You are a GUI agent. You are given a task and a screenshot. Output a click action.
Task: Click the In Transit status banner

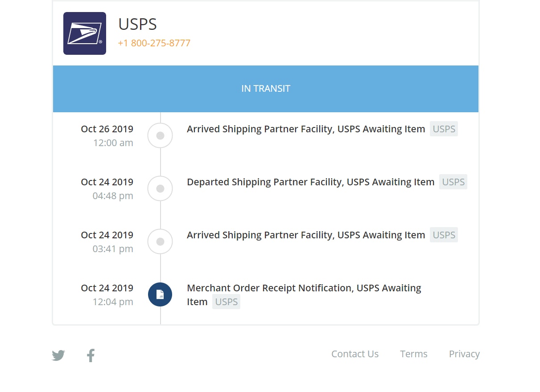pyautogui.click(x=266, y=89)
